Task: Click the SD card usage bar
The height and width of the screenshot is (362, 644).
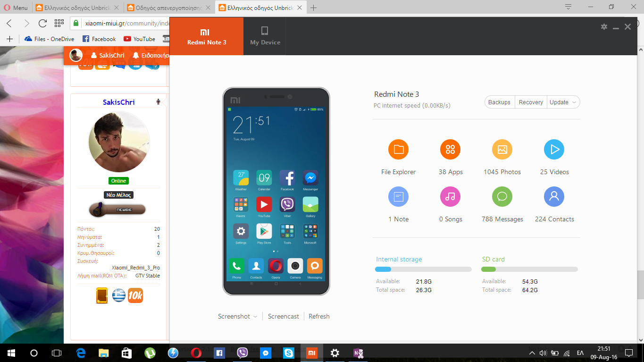Action: click(529, 269)
